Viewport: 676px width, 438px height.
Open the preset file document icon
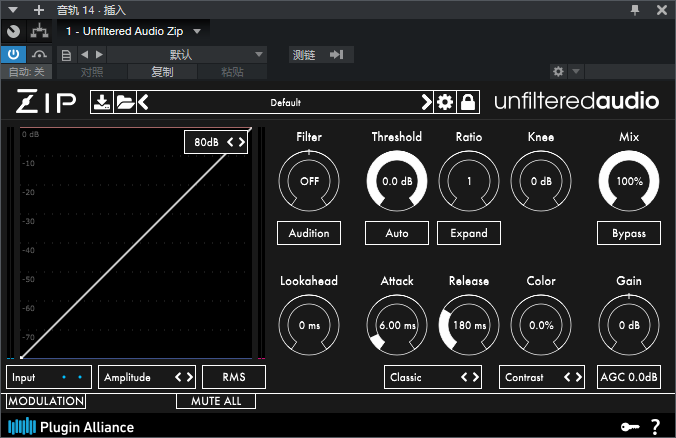(66, 55)
